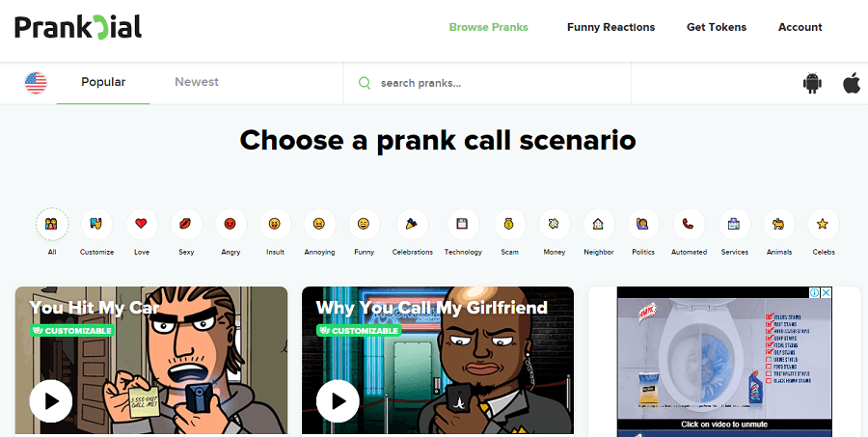
Task: Open Funny Reactions in the top menu
Action: tap(610, 27)
